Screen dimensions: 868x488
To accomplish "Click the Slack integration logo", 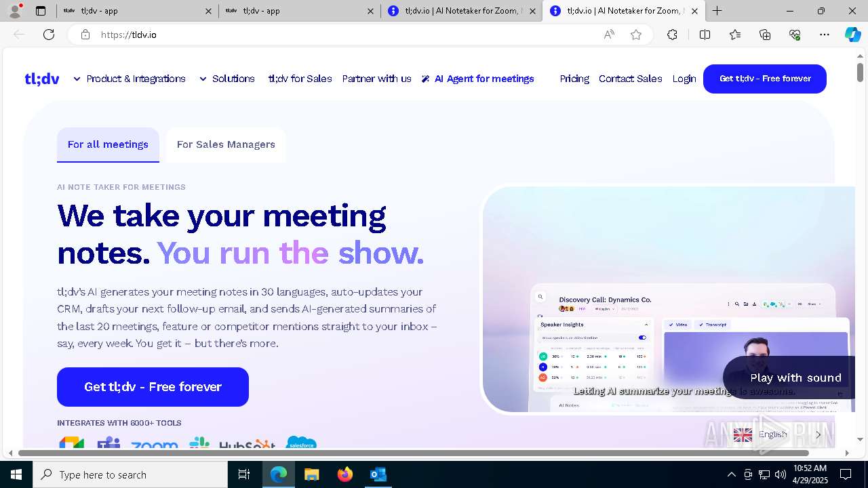I will click(199, 443).
